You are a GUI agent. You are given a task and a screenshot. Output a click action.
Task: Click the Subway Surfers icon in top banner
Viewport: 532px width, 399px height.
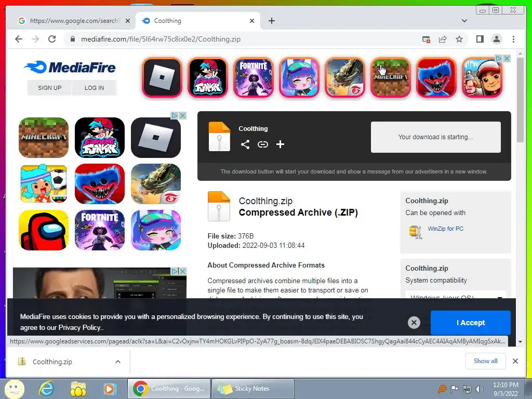[482, 77]
